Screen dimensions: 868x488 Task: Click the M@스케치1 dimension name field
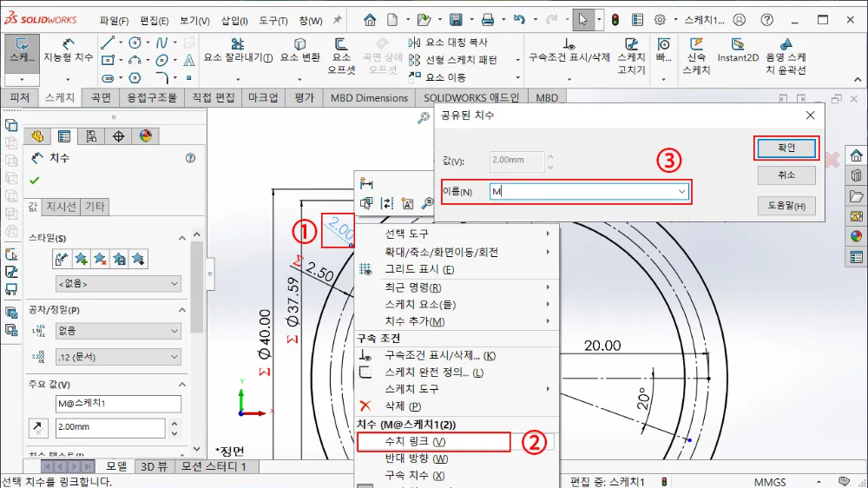(118, 403)
